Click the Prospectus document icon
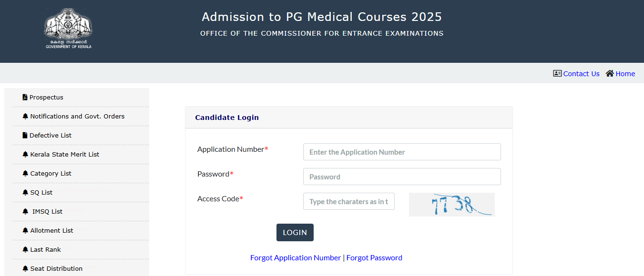This screenshot has width=644, height=276. [25, 97]
